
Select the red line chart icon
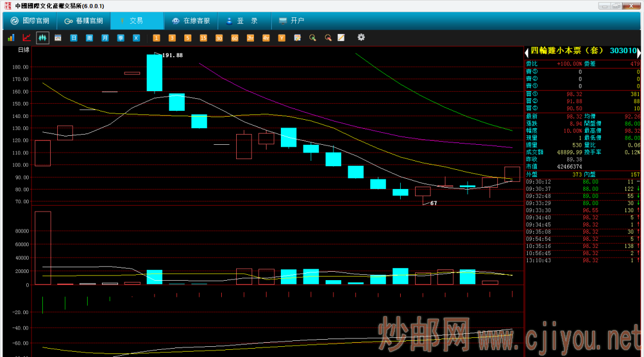coord(27,38)
